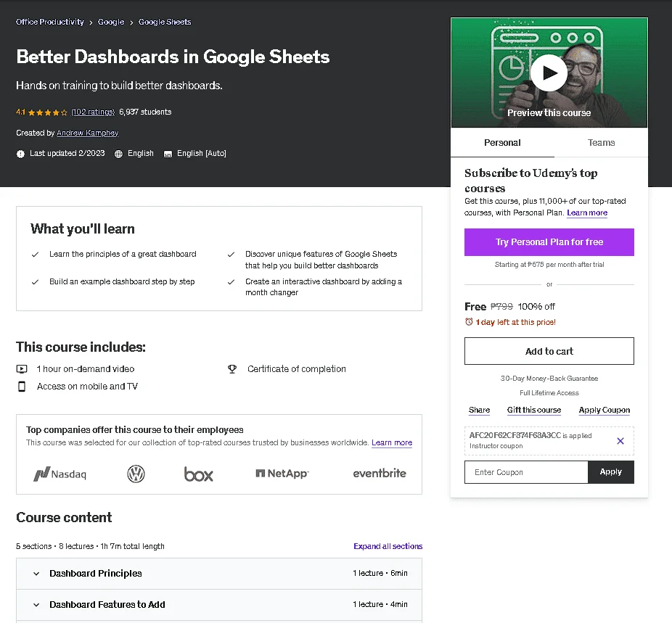This screenshot has height=623, width=672.
Task: Click the 'Full Lifetime Access' text
Action: point(549,393)
